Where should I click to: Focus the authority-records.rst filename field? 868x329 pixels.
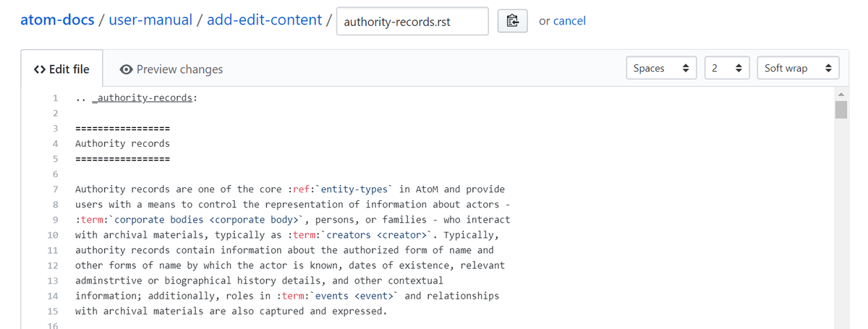click(412, 21)
